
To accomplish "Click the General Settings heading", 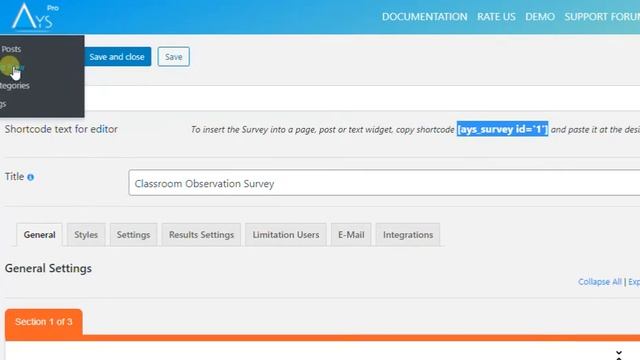I will [48, 268].
